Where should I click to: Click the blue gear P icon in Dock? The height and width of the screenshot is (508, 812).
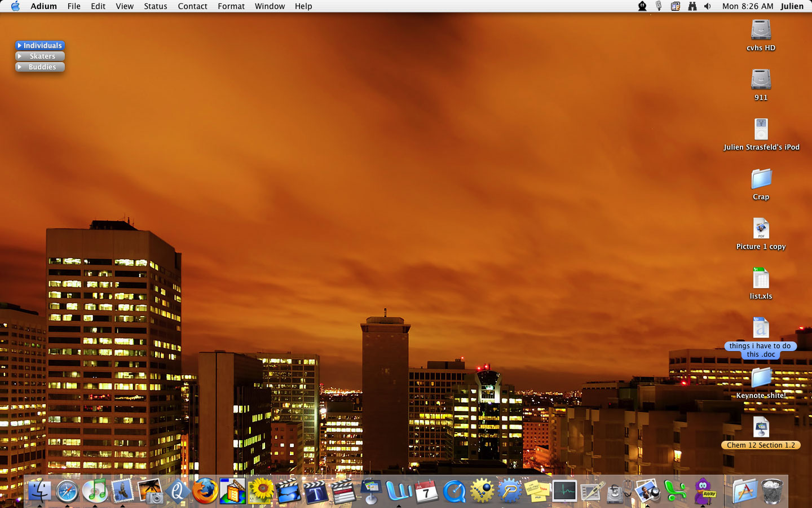click(509, 491)
